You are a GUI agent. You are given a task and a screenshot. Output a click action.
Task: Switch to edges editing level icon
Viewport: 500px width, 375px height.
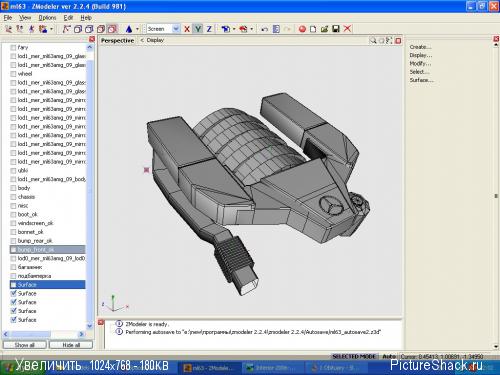click(78, 29)
